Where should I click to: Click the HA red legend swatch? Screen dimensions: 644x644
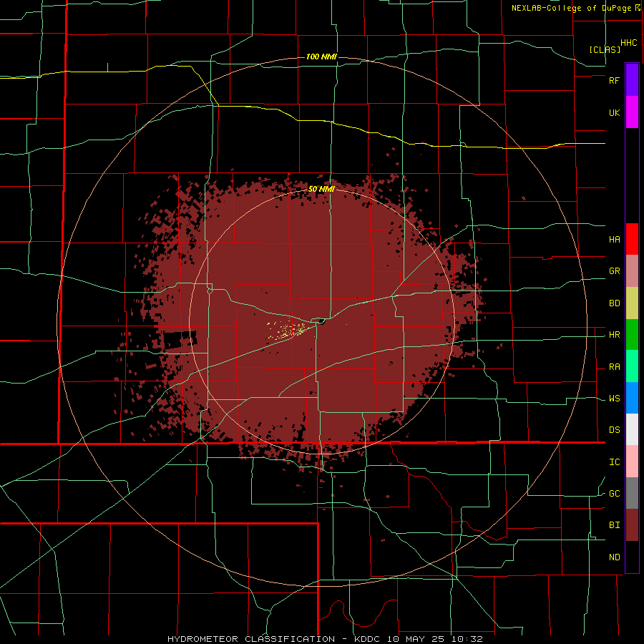[632, 239]
